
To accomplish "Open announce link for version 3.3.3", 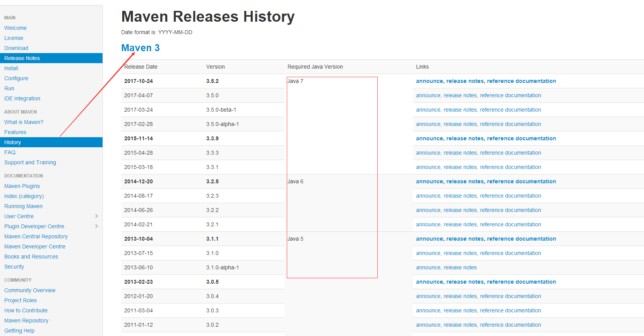I will pos(428,153).
